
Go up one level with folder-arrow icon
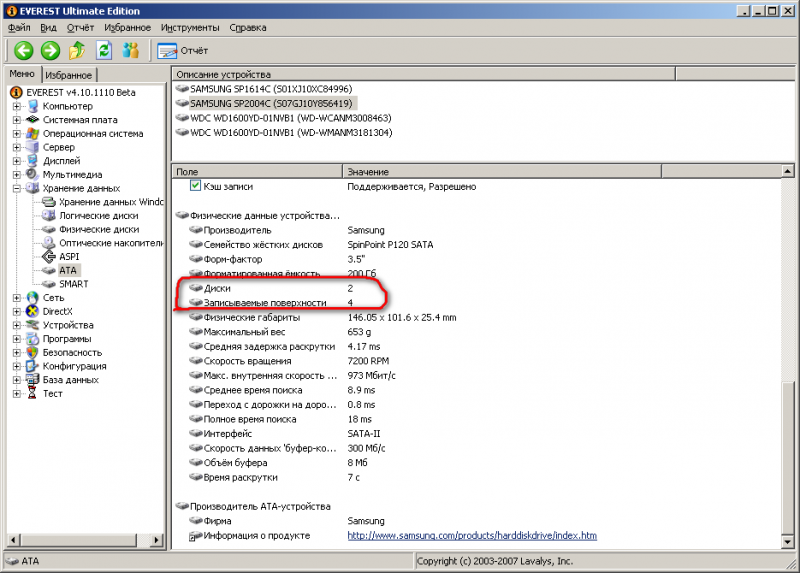coord(77,51)
